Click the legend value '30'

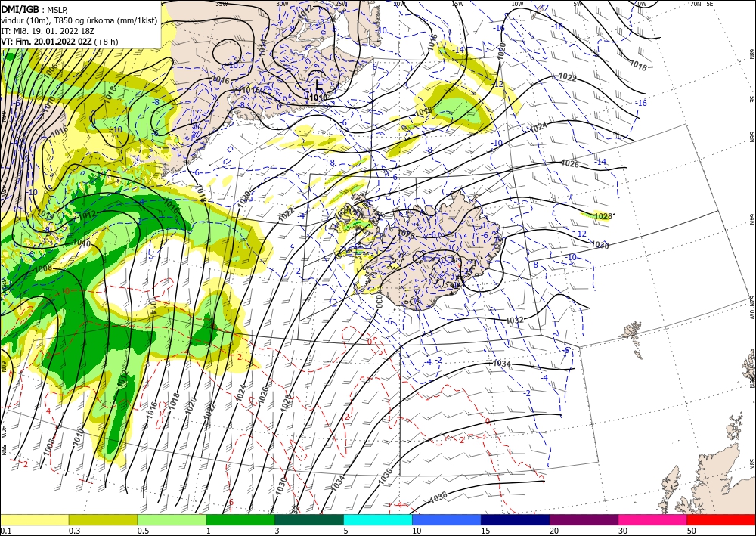(x=622, y=531)
